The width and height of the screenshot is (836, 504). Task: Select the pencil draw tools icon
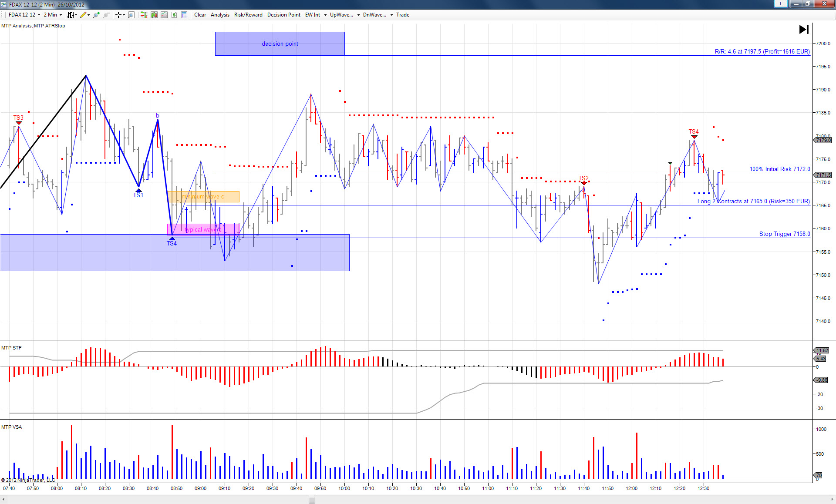(83, 15)
